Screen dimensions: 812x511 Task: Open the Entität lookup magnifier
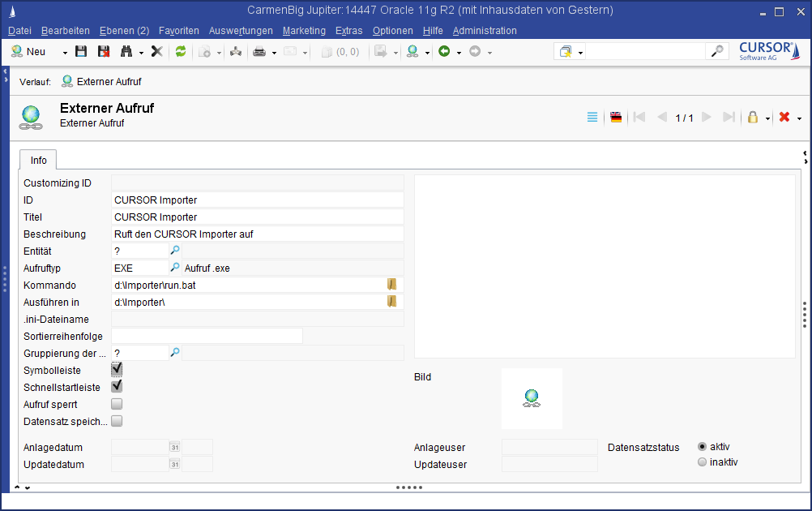174,251
